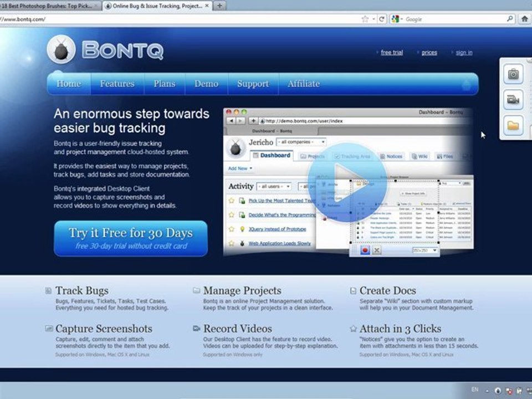The image size is (532, 399).
Task: Open the Affiliate menu item
Action: [x=304, y=84]
